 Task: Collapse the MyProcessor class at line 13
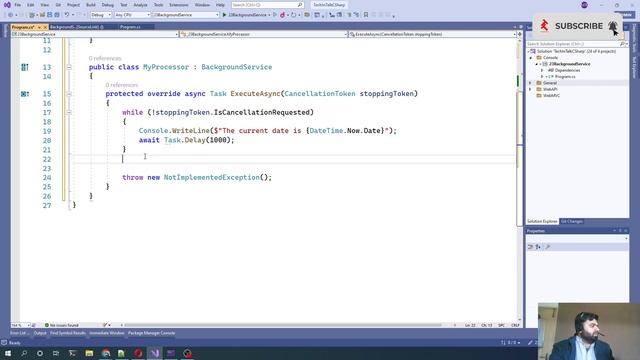69,67
